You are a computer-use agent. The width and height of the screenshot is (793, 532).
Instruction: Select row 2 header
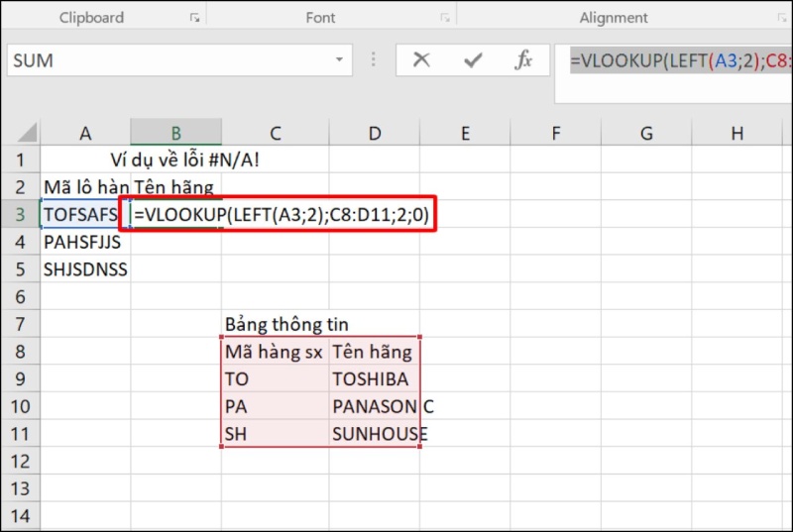point(20,187)
